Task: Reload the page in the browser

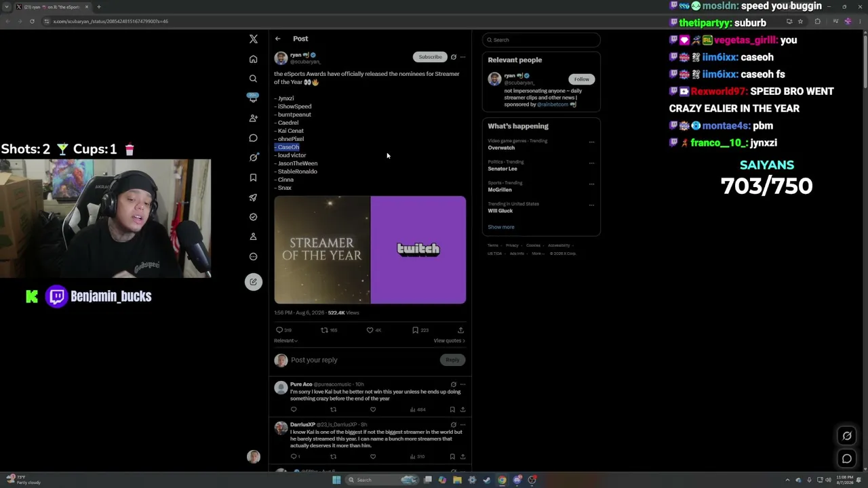Action: click(32, 21)
